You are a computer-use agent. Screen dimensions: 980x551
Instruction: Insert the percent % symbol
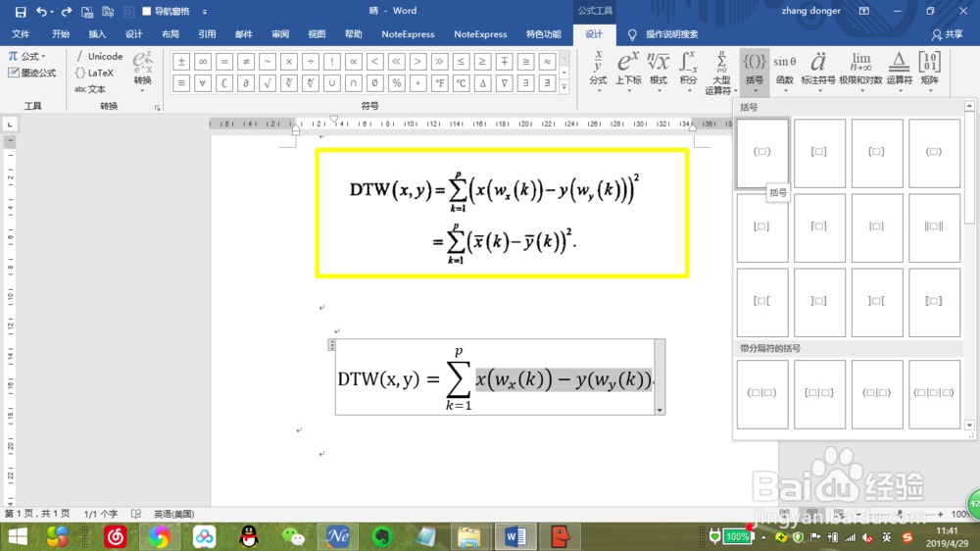pos(396,82)
